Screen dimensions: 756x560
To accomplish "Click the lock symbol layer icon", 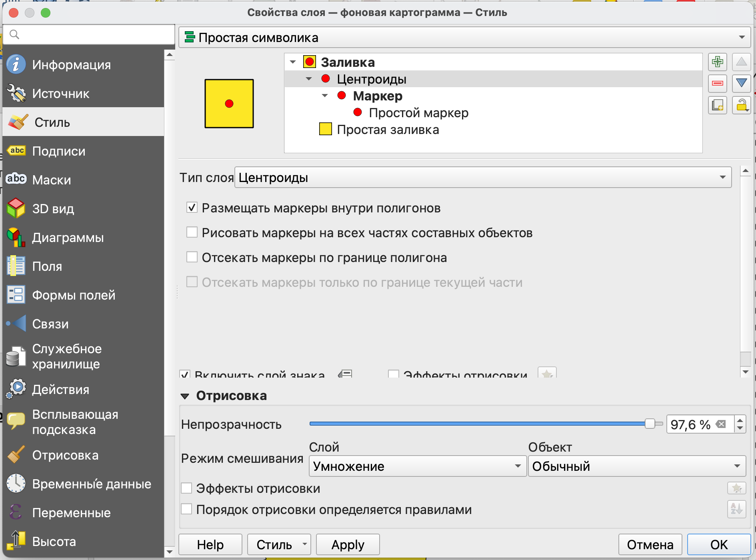I will [741, 105].
